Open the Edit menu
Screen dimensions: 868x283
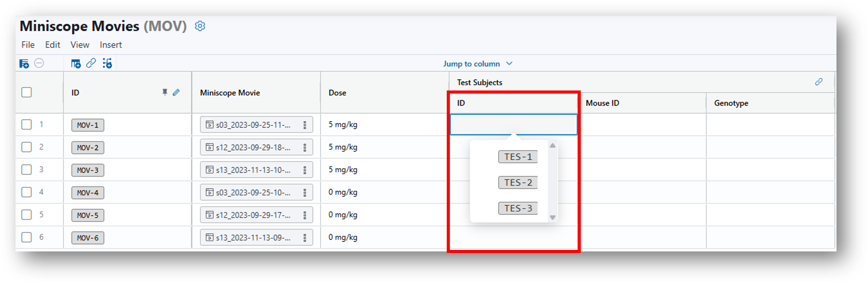click(x=53, y=45)
